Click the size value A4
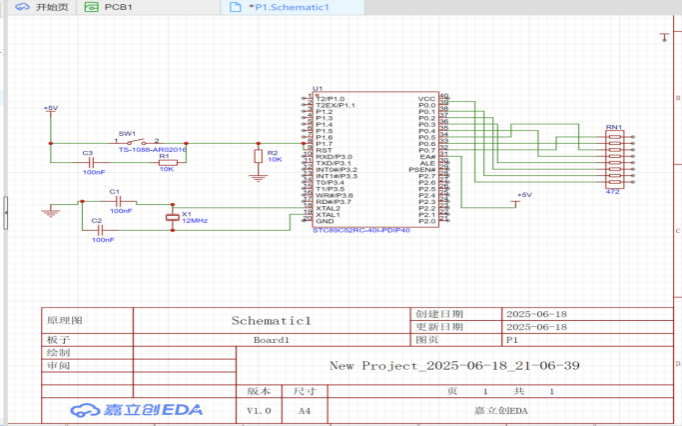The image size is (682, 426). coord(304,411)
